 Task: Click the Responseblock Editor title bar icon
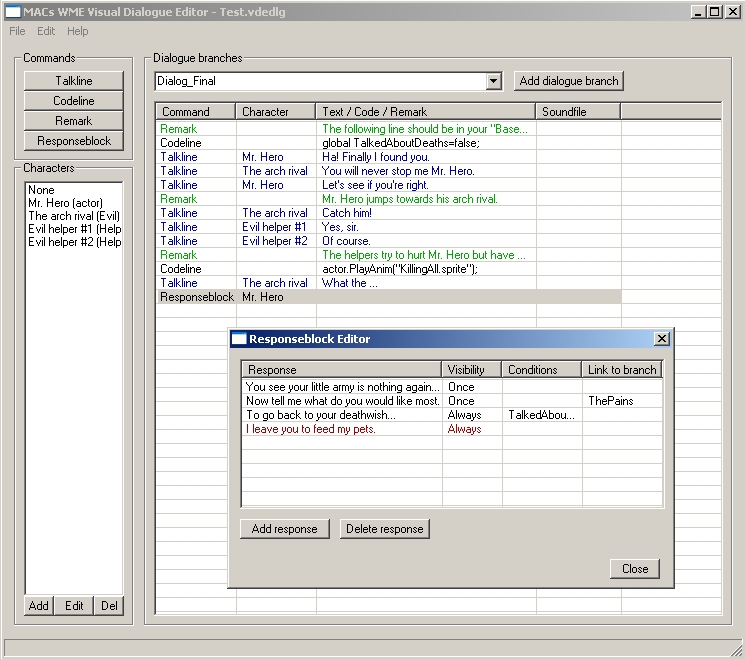(x=239, y=339)
